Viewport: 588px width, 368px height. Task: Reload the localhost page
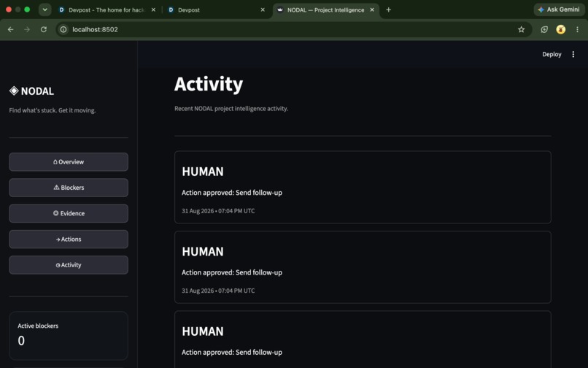pyautogui.click(x=44, y=29)
